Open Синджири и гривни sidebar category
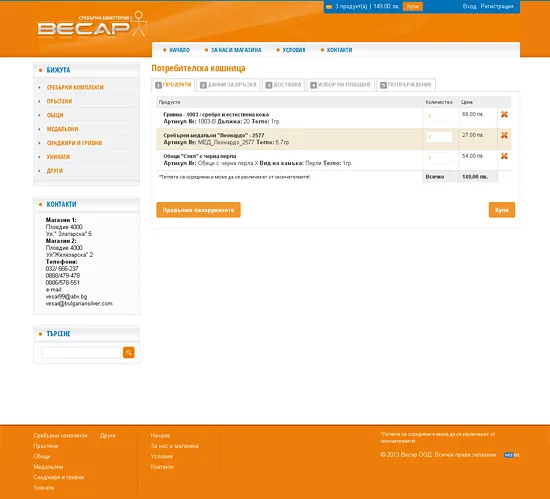 (x=74, y=143)
